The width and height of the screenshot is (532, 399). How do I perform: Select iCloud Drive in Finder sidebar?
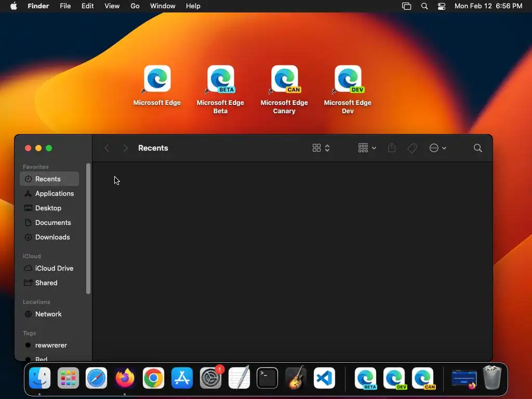[x=49, y=268]
